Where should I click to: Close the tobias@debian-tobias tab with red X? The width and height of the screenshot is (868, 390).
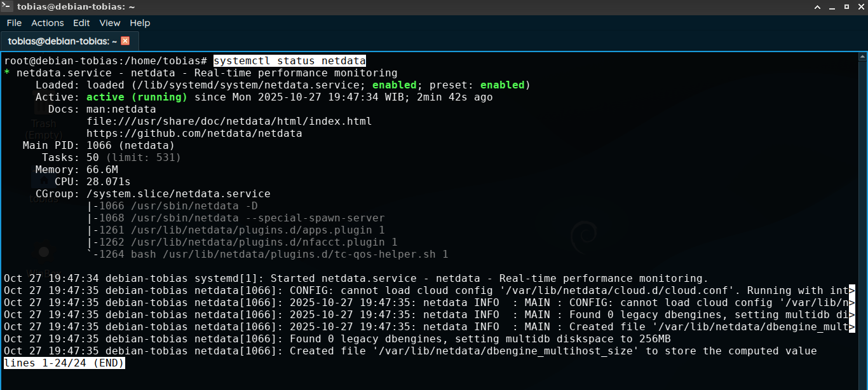pyautogui.click(x=125, y=41)
